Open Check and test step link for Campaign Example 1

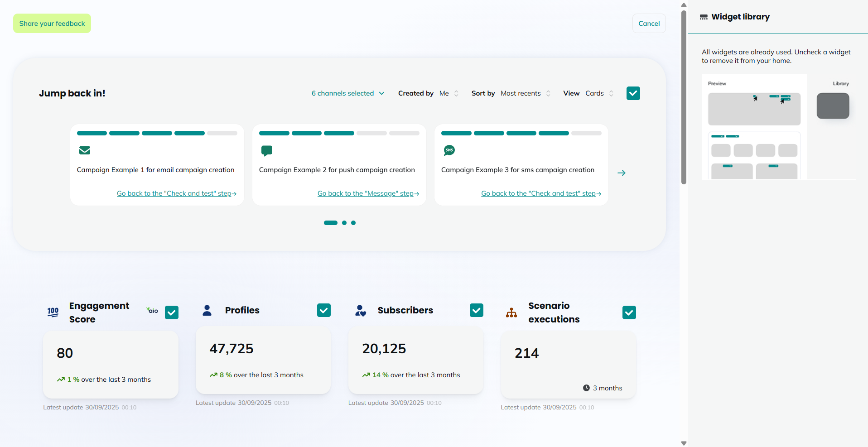[177, 193]
